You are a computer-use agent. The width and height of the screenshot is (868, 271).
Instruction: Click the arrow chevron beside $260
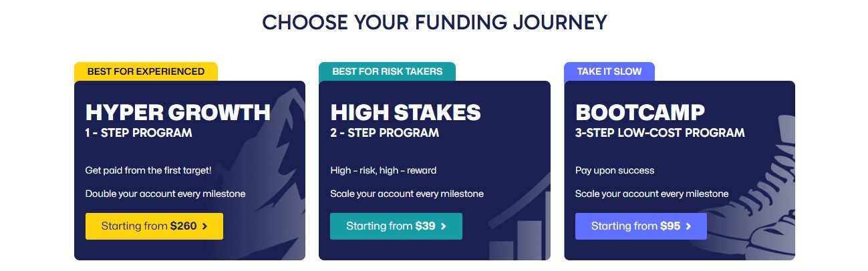(204, 226)
